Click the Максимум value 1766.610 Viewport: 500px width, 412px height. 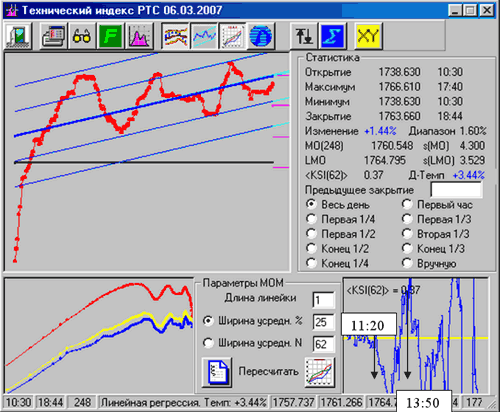coord(399,87)
